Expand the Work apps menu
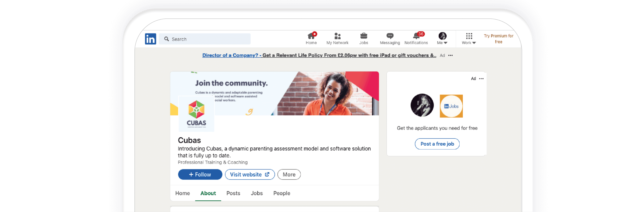The height and width of the screenshot is (212, 644). (469, 39)
